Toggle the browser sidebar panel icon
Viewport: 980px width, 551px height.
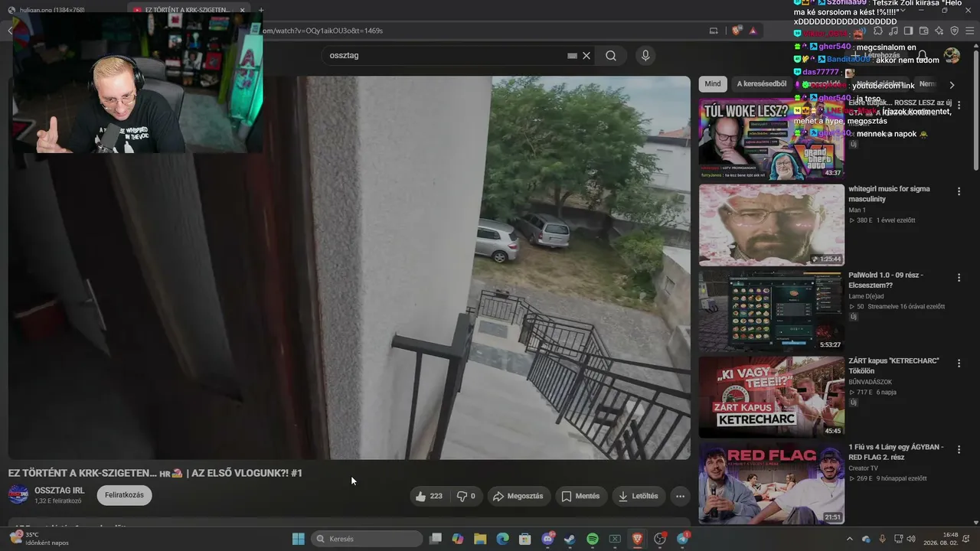[x=908, y=31]
